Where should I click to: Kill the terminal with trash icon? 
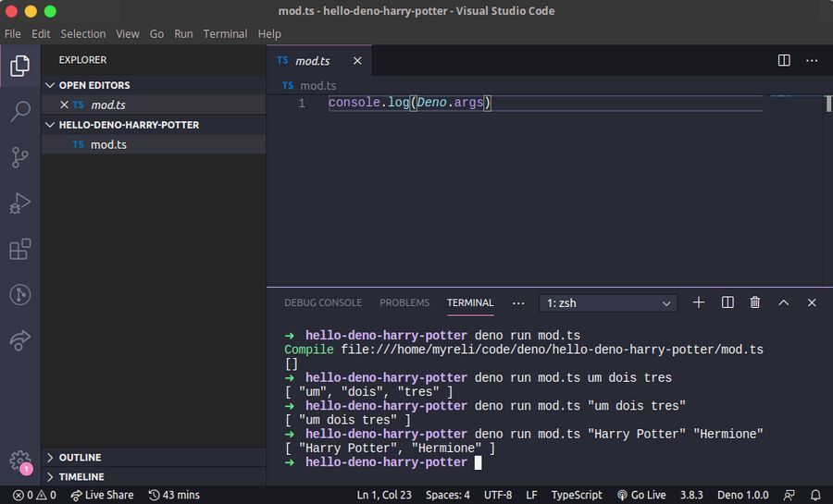755,302
